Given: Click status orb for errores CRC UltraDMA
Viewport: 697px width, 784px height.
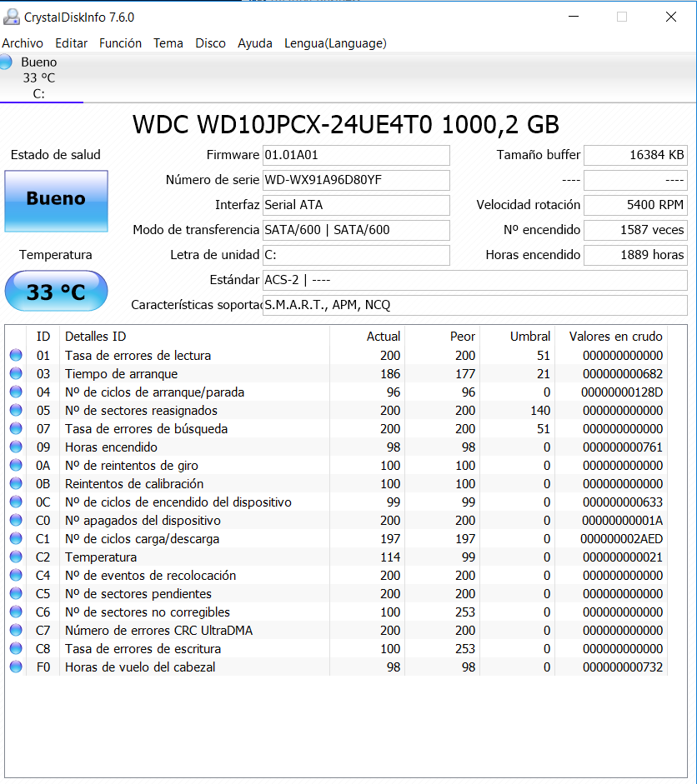Looking at the screenshot, I should (16, 630).
